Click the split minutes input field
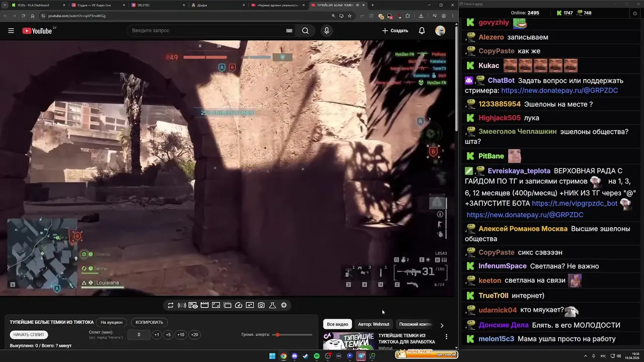Image resolution: width=644 pixels, height=362 pixels. tap(139, 335)
